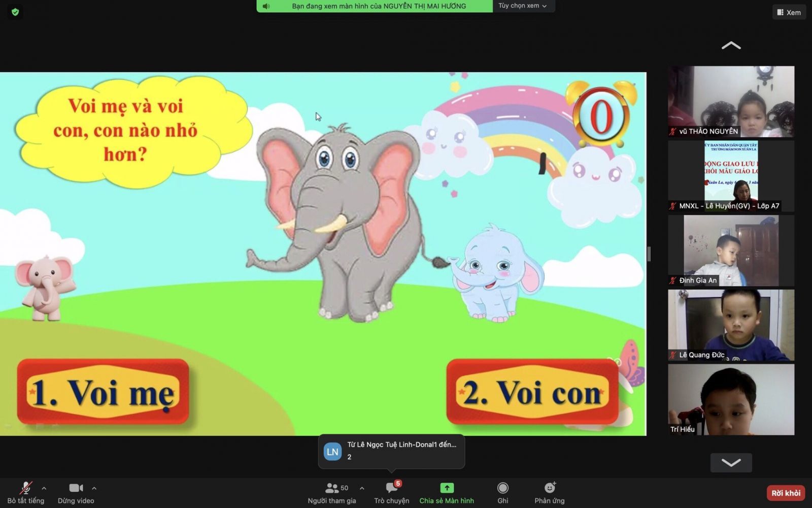Open the Người tham gia participants panel
Screen dimensions: 812x508
(332, 492)
